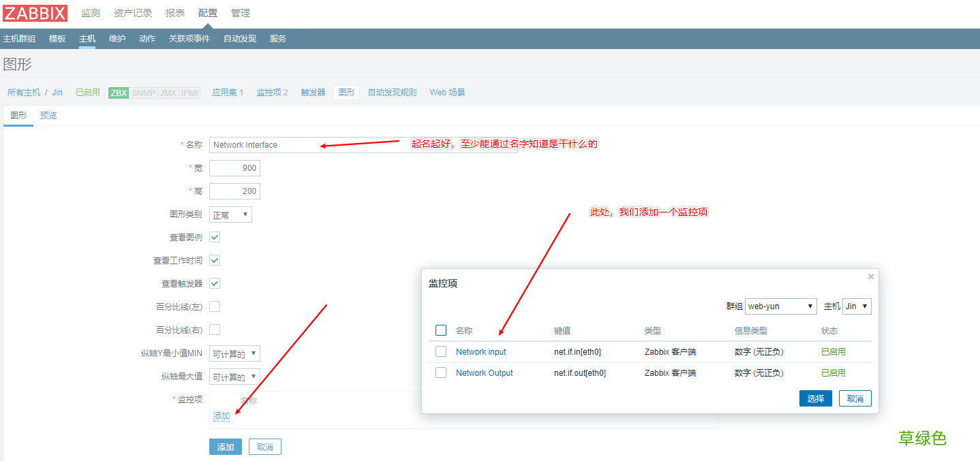The height and width of the screenshot is (461, 980).
Task: Toggle the 查看图例 checkbox
Action: tap(214, 237)
